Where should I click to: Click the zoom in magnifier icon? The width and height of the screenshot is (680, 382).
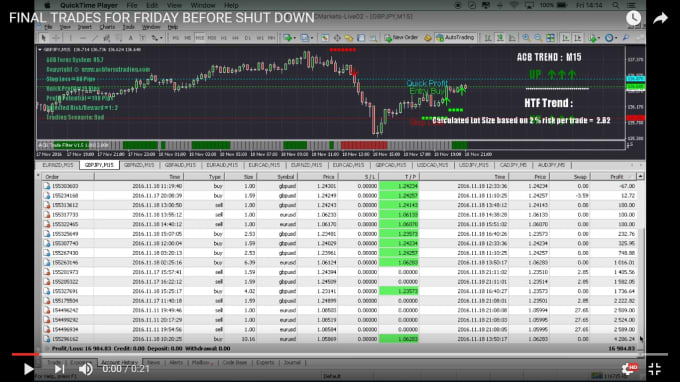(526, 38)
